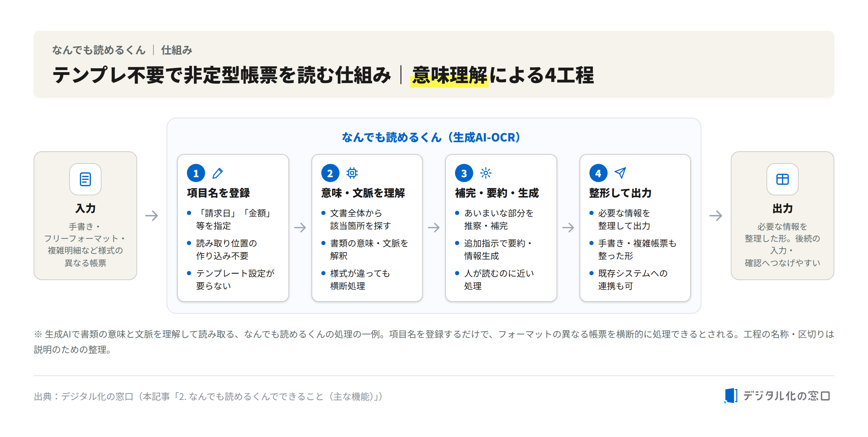Click the arrow leading to 出力 box
The image size is (868, 437).
716,215
